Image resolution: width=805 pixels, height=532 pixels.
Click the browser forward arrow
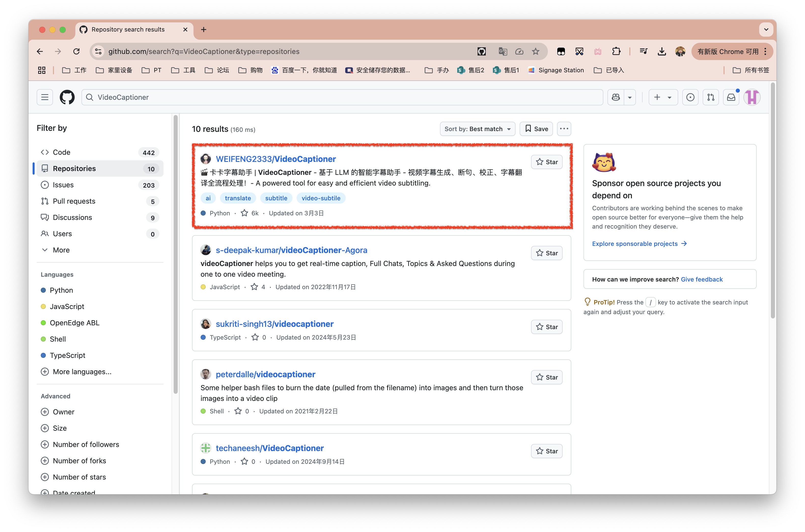click(58, 51)
